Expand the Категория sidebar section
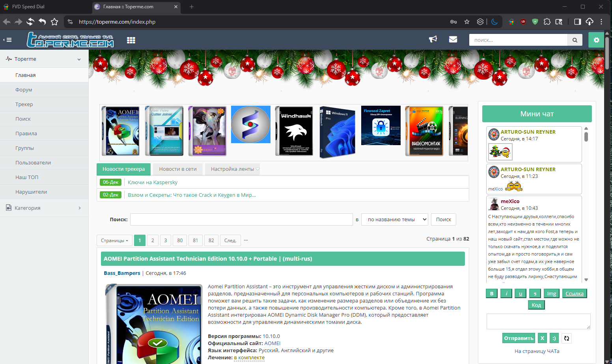This screenshot has height=364, width=612. (44, 208)
